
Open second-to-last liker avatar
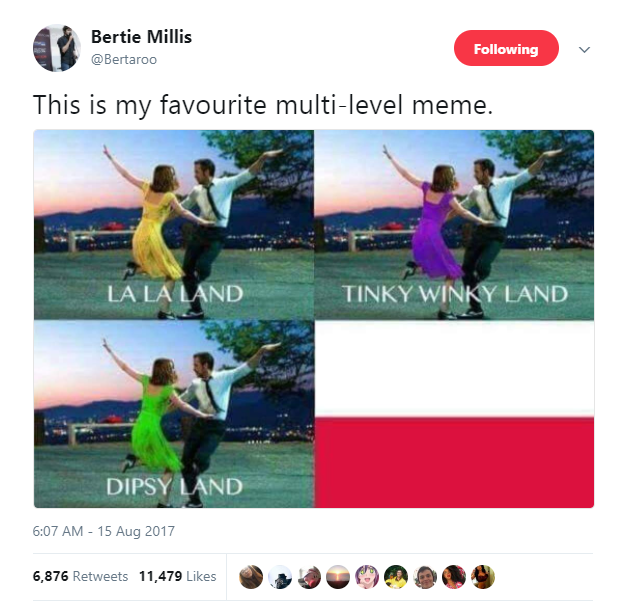pos(454,577)
